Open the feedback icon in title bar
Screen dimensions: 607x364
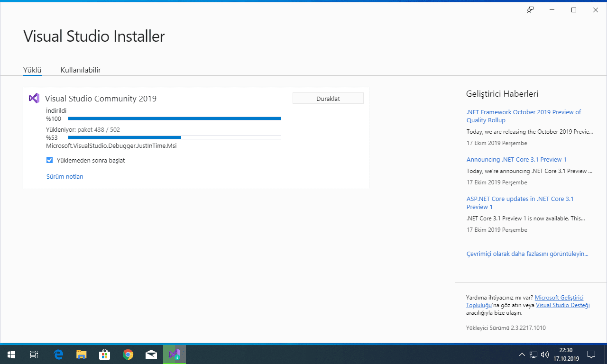click(x=530, y=10)
